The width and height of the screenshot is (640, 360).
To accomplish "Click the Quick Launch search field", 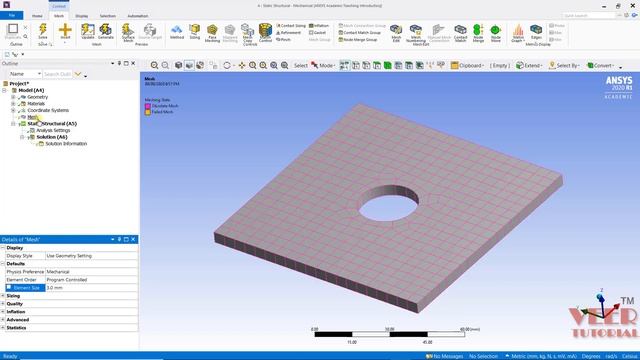I will click(x=588, y=16).
